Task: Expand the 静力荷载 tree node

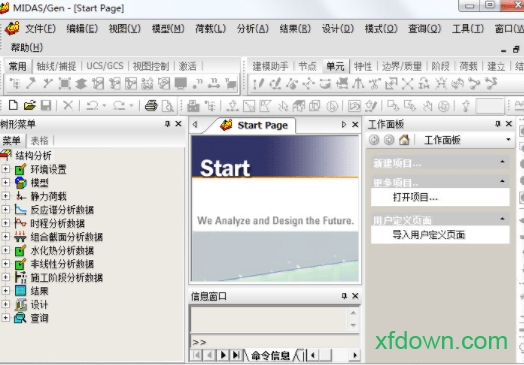Action: [x=5, y=196]
